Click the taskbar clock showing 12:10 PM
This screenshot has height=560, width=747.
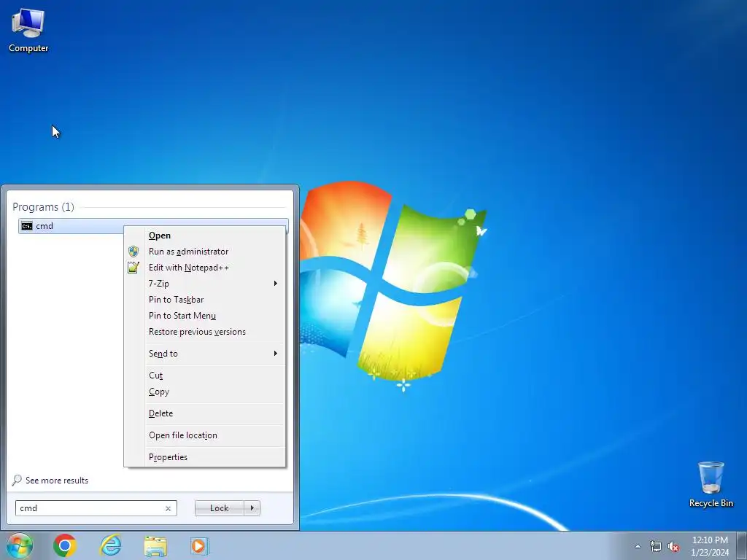710,545
